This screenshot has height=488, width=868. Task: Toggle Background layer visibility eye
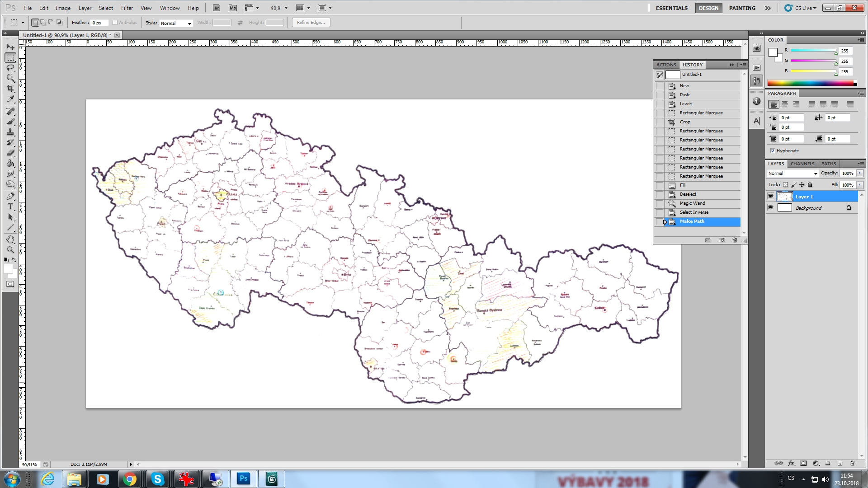pos(770,207)
